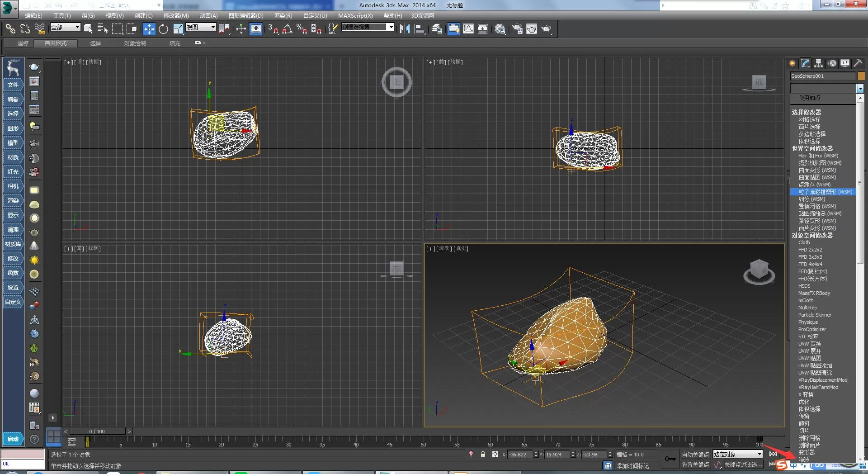Screen dimensions: 868x474
Task: Open the 创建选择集 named selection dropdown
Action: [x=368, y=27]
